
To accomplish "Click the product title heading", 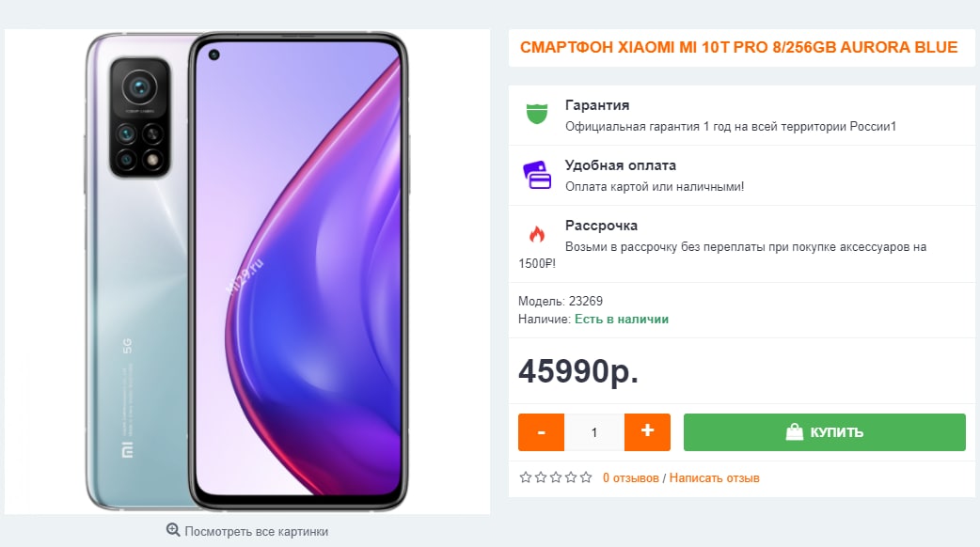I will click(738, 47).
